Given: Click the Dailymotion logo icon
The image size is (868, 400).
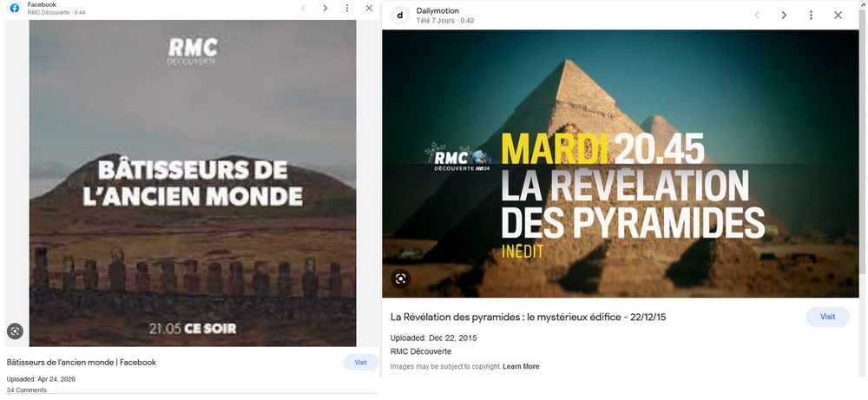Looking at the screenshot, I should [x=399, y=15].
